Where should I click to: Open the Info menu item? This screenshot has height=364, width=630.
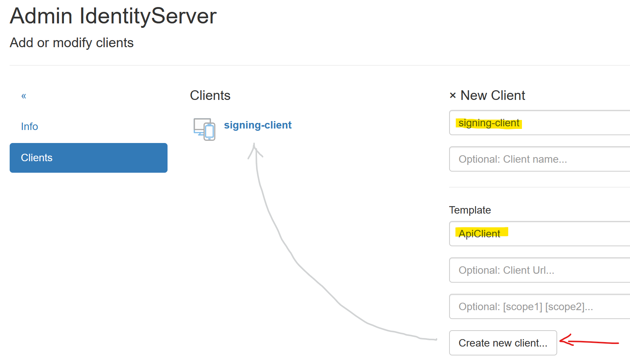coord(29,127)
